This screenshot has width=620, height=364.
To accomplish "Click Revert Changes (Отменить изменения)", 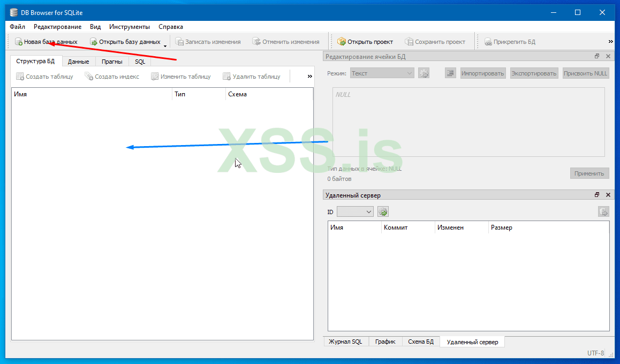I will click(286, 42).
